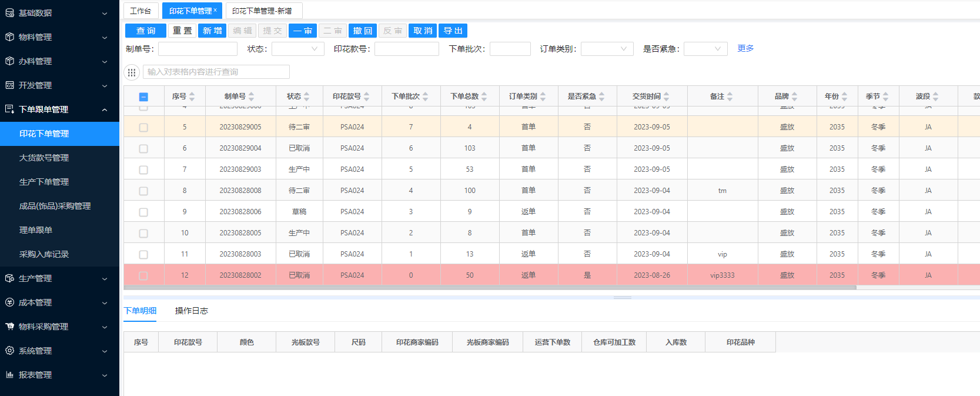Screen dimensions: 980x396
Task: Switch to the 操作日志 tab
Action: click(x=191, y=311)
